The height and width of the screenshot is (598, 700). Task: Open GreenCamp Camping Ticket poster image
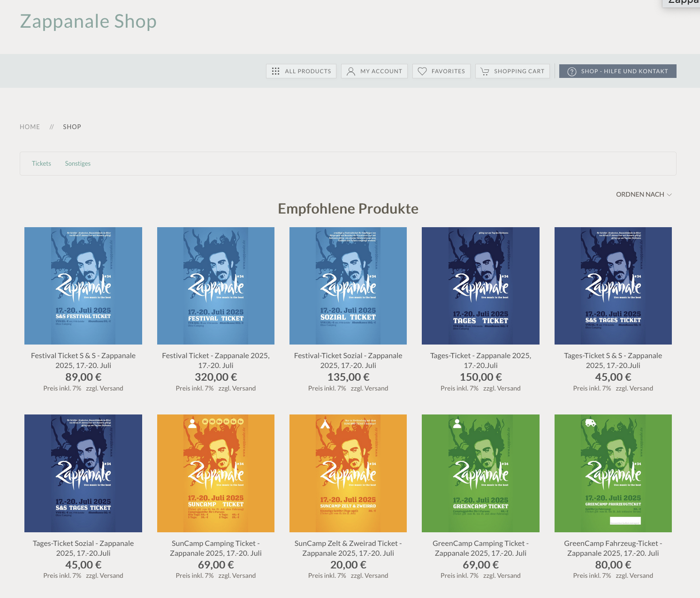(x=480, y=473)
